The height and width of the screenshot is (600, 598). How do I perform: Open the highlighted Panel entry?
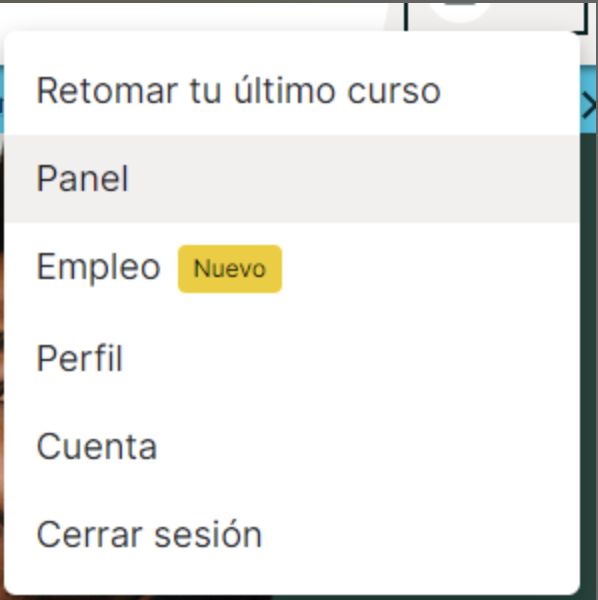292,179
